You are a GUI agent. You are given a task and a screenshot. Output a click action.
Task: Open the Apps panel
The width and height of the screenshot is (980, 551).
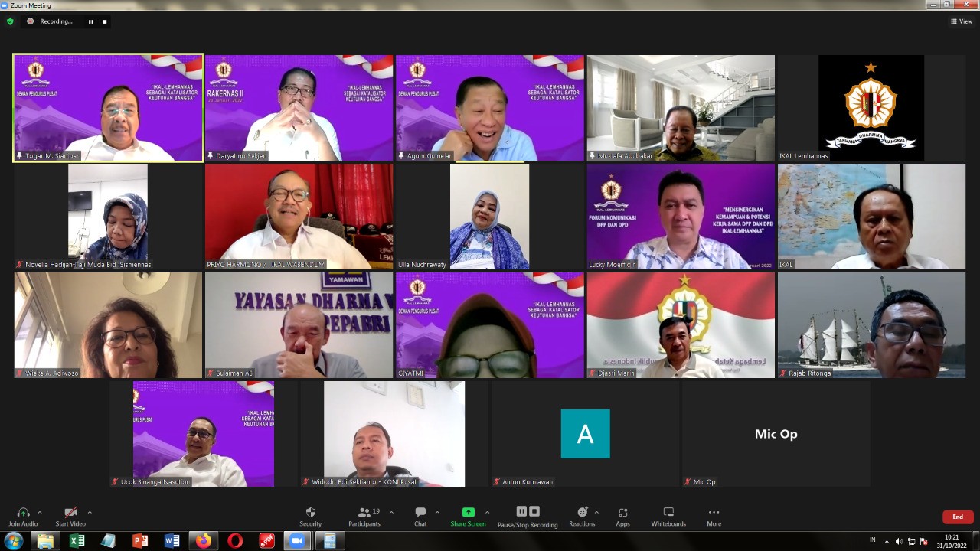click(622, 516)
